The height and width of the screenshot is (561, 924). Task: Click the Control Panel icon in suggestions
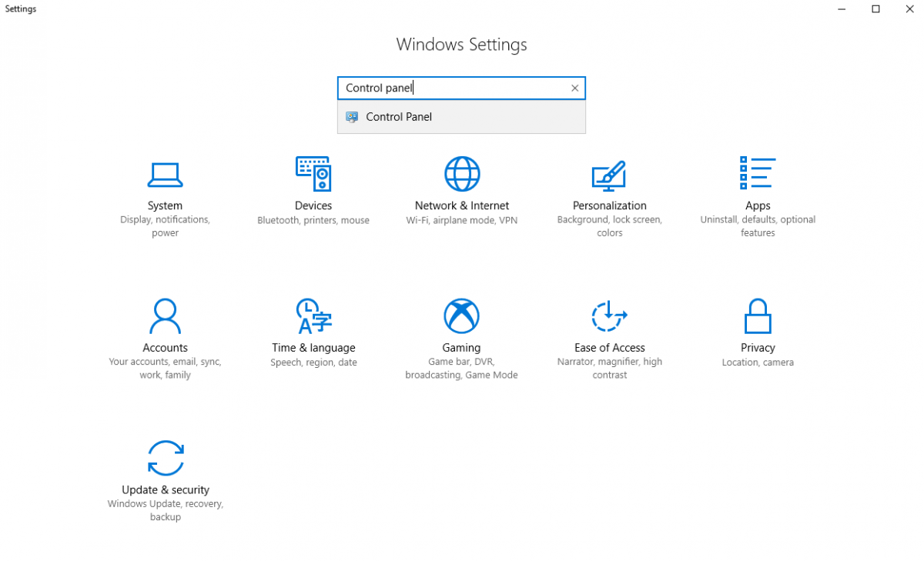pyautogui.click(x=352, y=116)
